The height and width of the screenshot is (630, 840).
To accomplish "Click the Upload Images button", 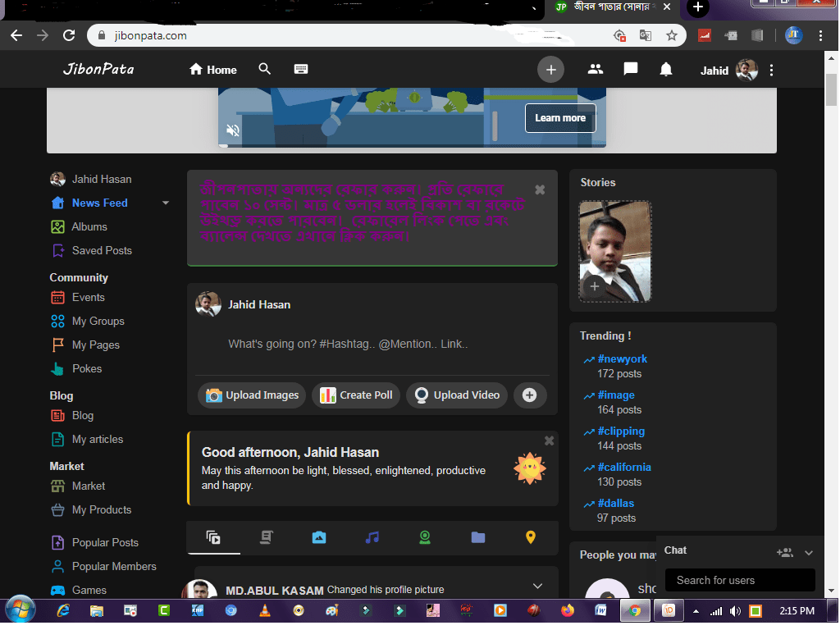I will [x=252, y=395].
